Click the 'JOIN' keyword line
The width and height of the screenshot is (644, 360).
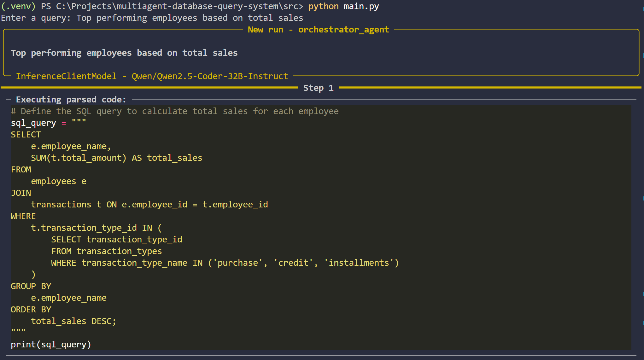[x=21, y=193]
